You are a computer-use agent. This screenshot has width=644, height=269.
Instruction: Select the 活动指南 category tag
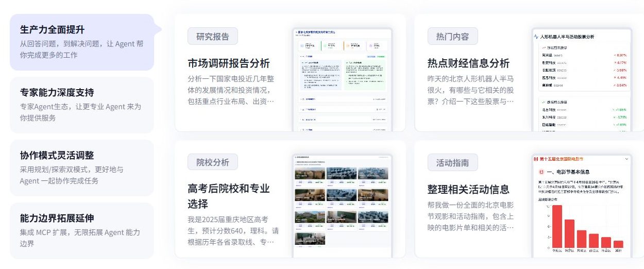point(452,163)
